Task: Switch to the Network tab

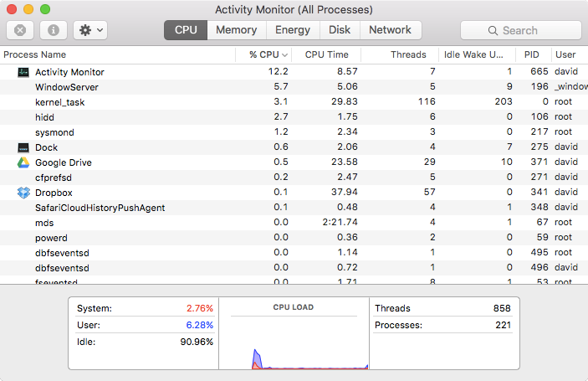Action: [x=390, y=30]
